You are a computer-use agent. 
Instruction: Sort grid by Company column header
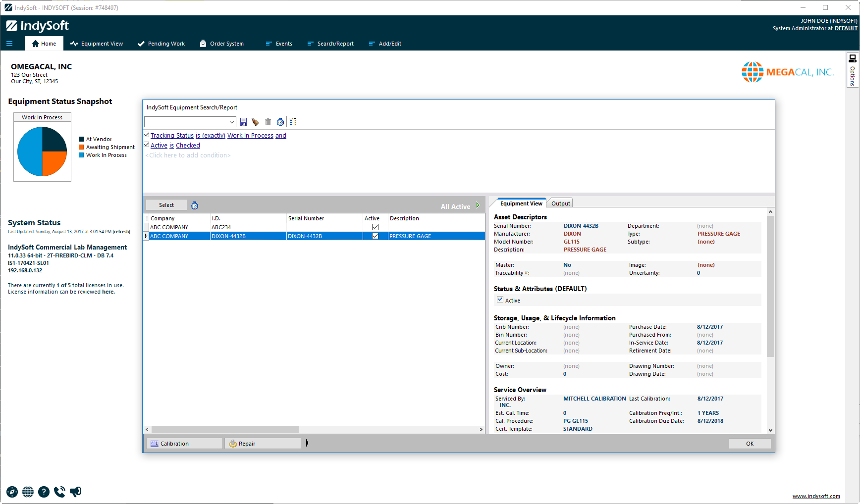coord(179,218)
